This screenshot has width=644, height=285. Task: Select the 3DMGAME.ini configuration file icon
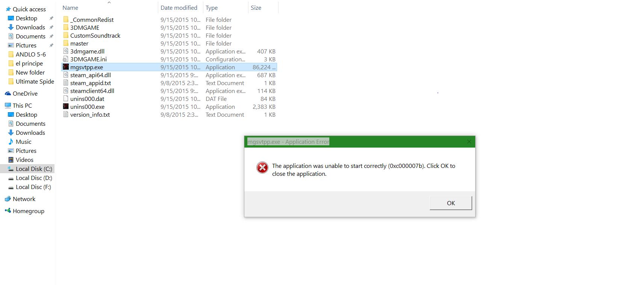tap(66, 59)
